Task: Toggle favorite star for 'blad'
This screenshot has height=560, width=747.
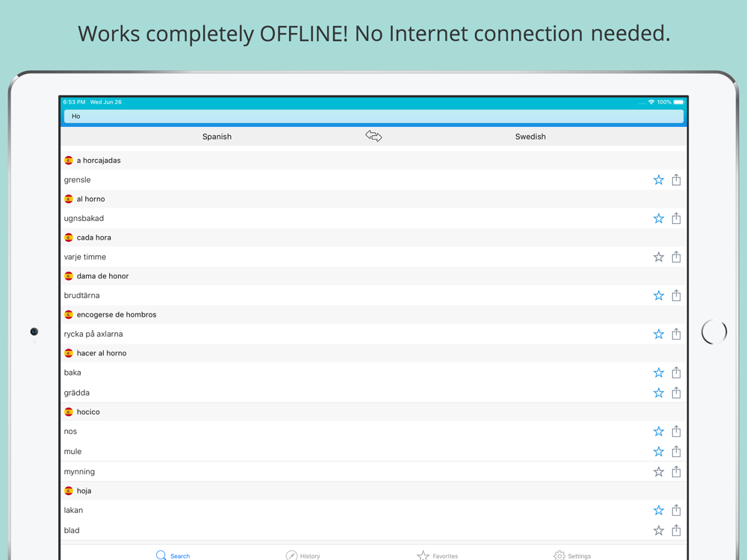Action: (658, 530)
